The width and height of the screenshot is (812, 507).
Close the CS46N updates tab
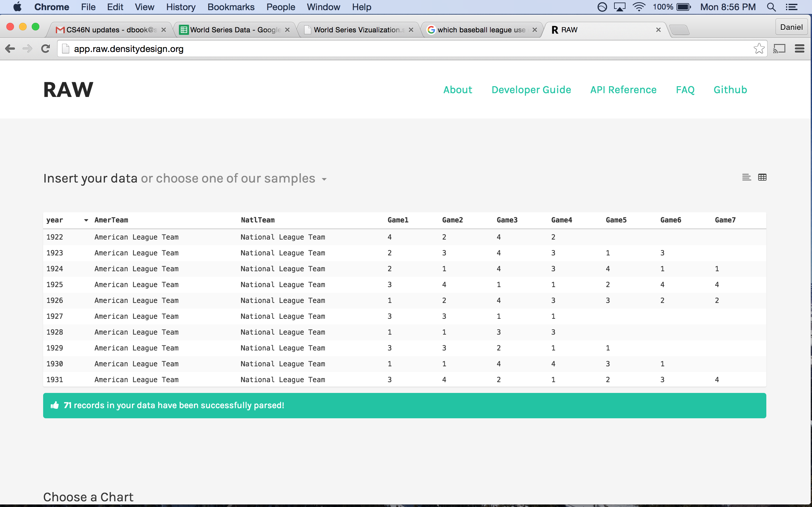(x=164, y=30)
